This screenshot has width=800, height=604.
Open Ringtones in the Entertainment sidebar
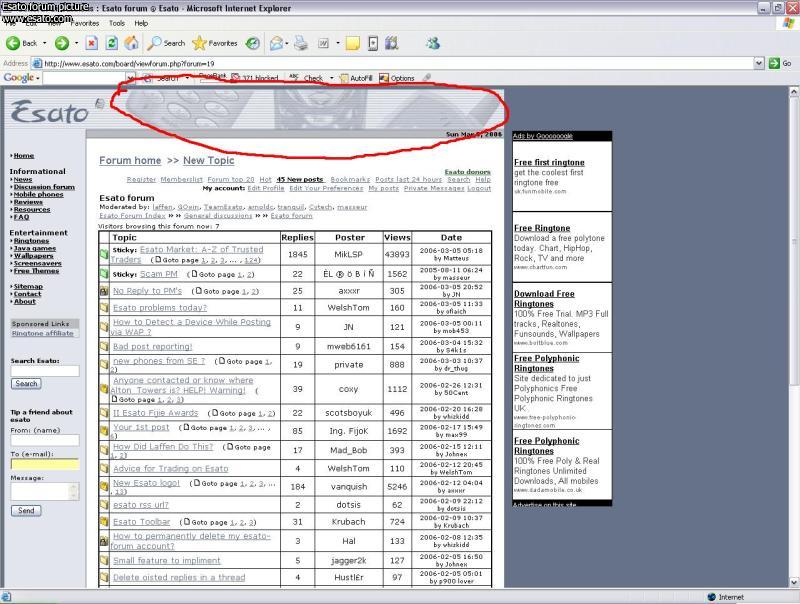pos(31,241)
